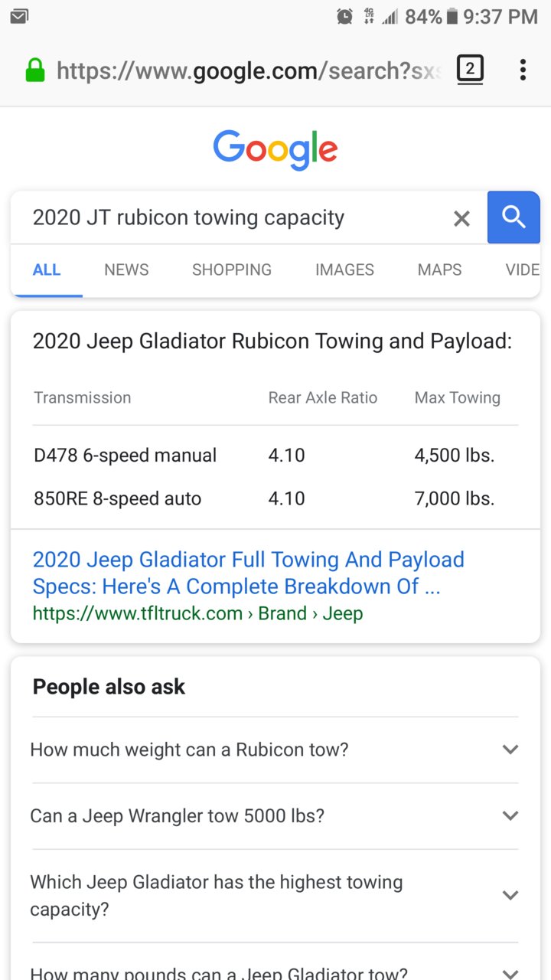Tap the alarm clock icon in status bar
This screenshot has height=980, width=551.
345,16
